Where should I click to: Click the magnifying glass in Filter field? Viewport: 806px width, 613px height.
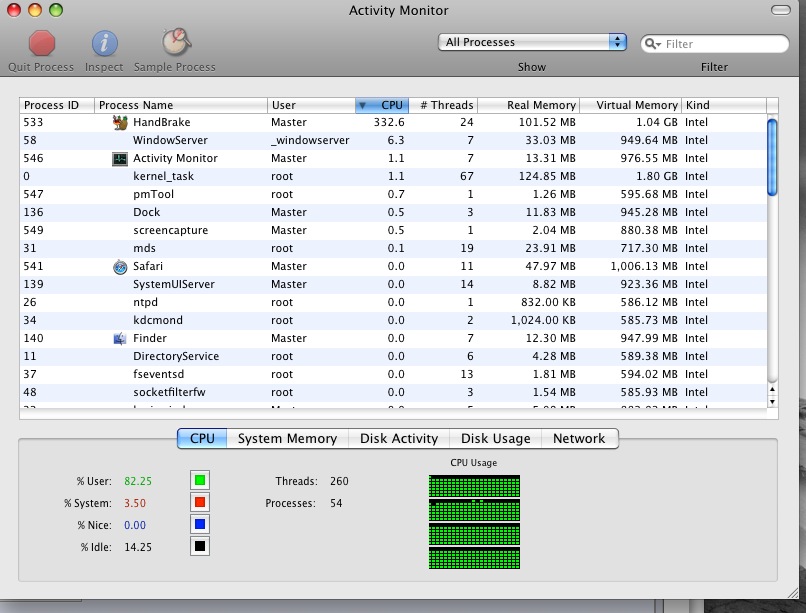click(652, 44)
